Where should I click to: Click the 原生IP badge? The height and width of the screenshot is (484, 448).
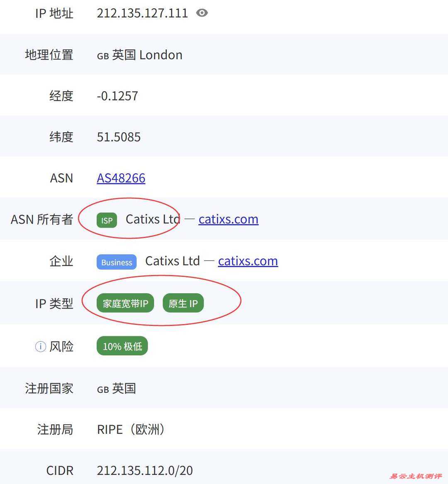[183, 303]
